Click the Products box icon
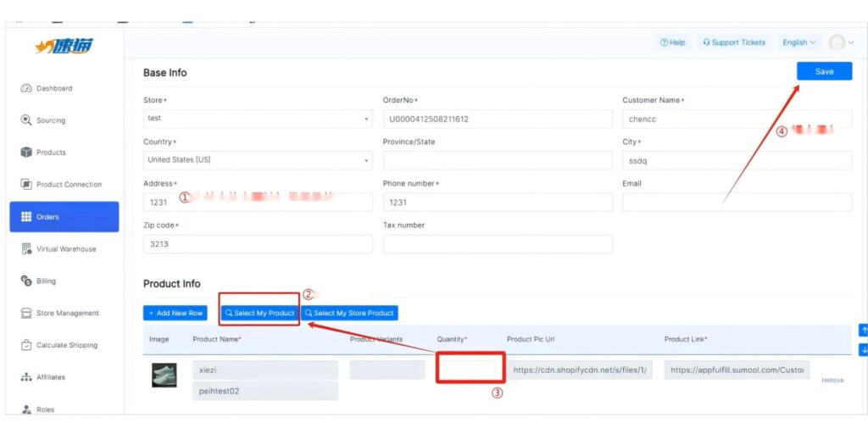Image resolution: width=868 pixels, height=434 pixels. click(26, 153)
